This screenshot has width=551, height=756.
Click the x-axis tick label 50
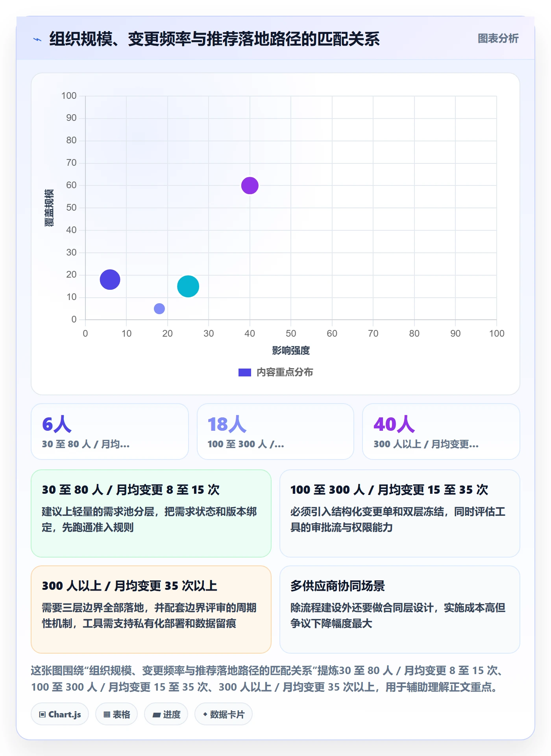(x=291, y=334)
